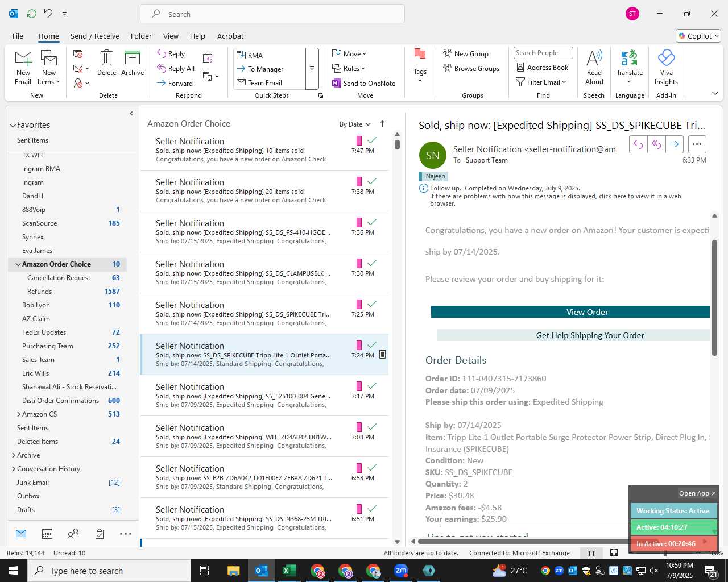Viewport: 728px width, 582px height.
Task: Expand the Archive folder
Action: click(14, 455)
